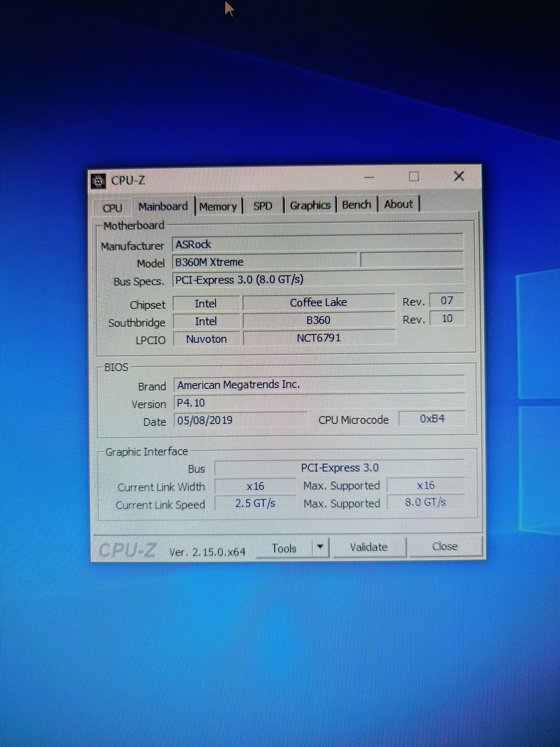Screen dimensions: 560x747
Task: Click the Model field B360M Xtreme
Action: (x=265, y=262)
